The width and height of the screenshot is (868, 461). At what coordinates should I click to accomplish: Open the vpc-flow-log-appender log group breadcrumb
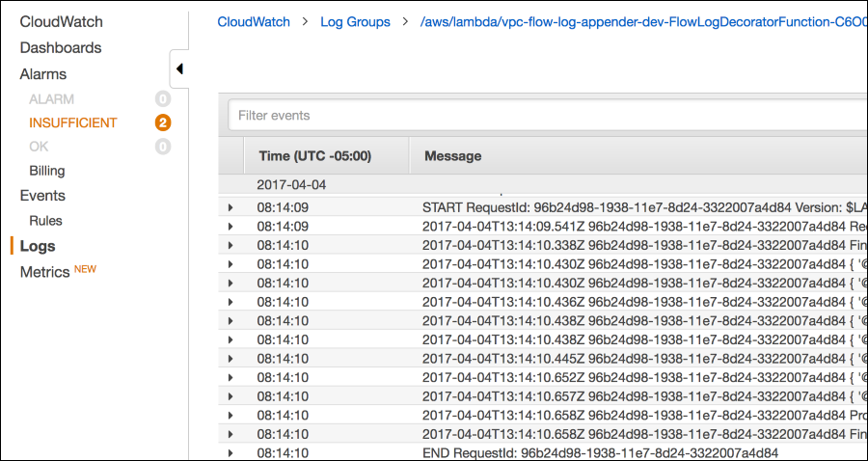click(644, 22)
